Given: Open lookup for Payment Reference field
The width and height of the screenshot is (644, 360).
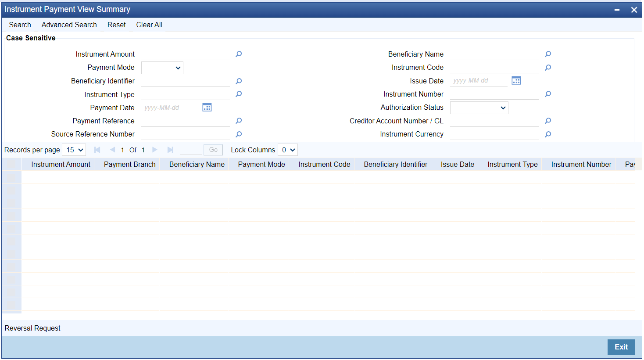Looking at the screenshot, I should 239,121.
